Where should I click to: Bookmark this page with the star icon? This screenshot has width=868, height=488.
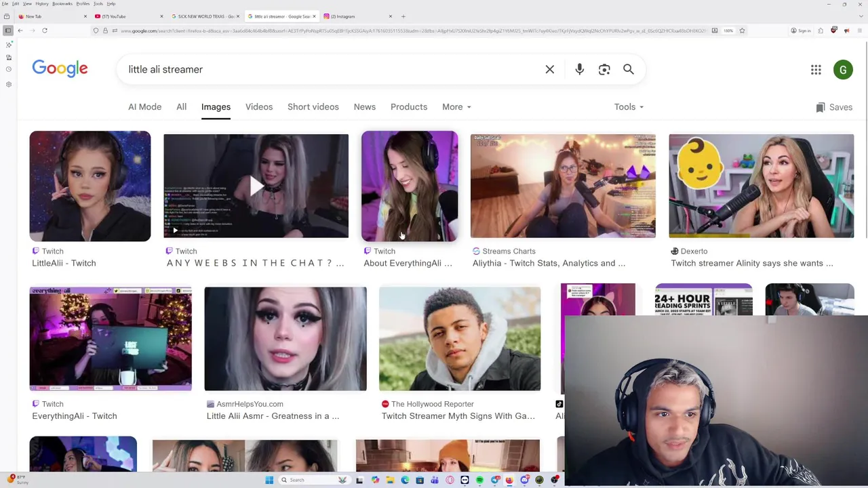click(x=742, y=30)
